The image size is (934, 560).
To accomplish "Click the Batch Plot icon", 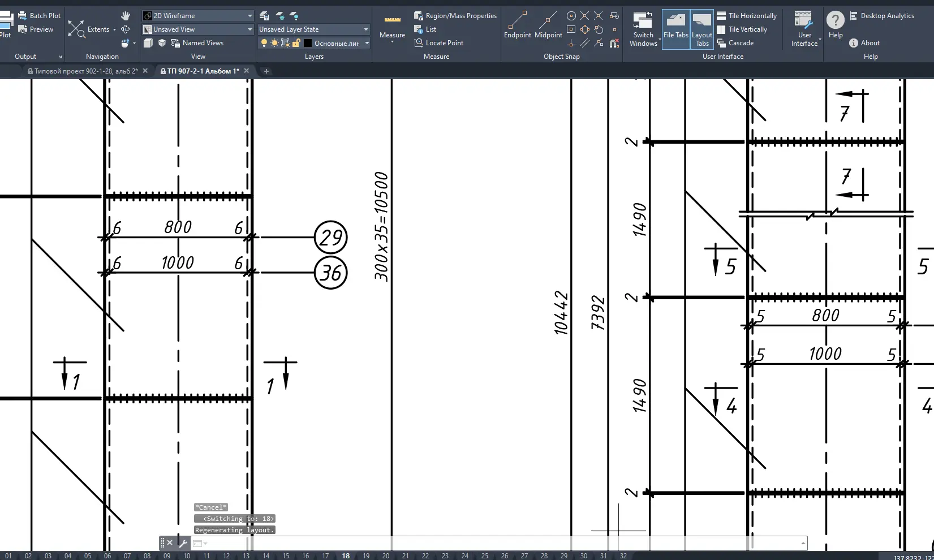I will (x=23, y=16).
